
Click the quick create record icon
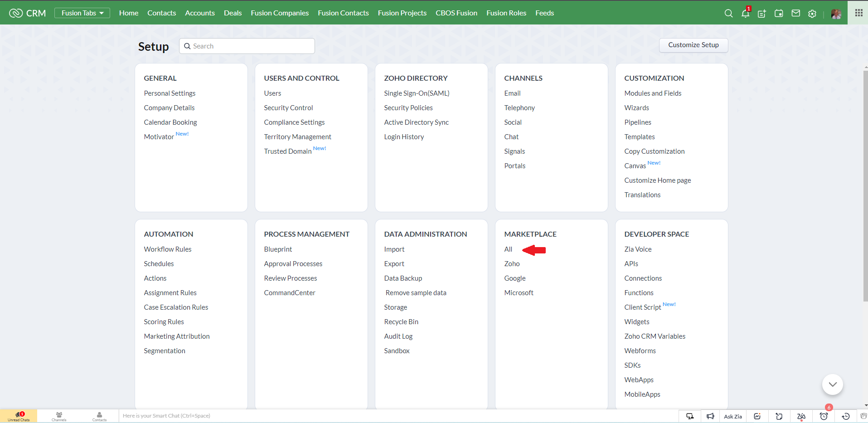click(762, 13)
